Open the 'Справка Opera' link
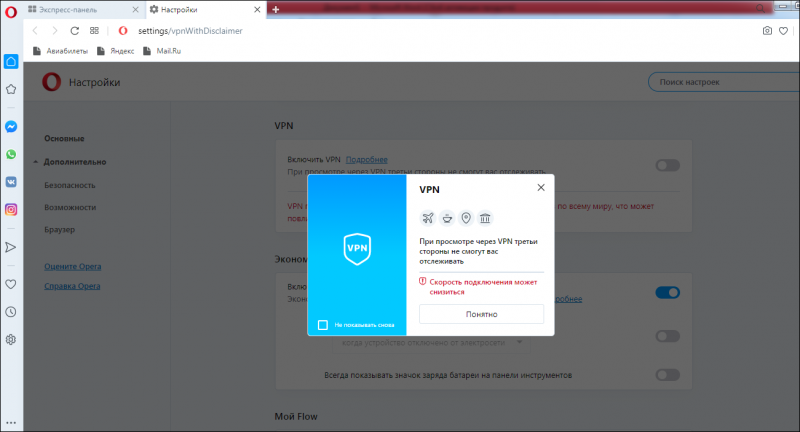 [72, 286]
